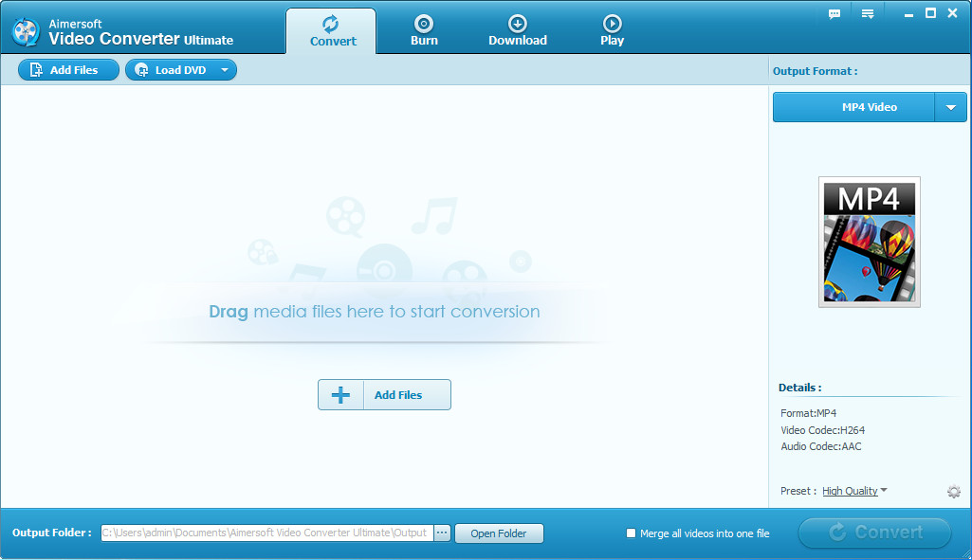Minimize the Video Converter window
The height and width of the screenshot is (560, 972).
point(908,13)
